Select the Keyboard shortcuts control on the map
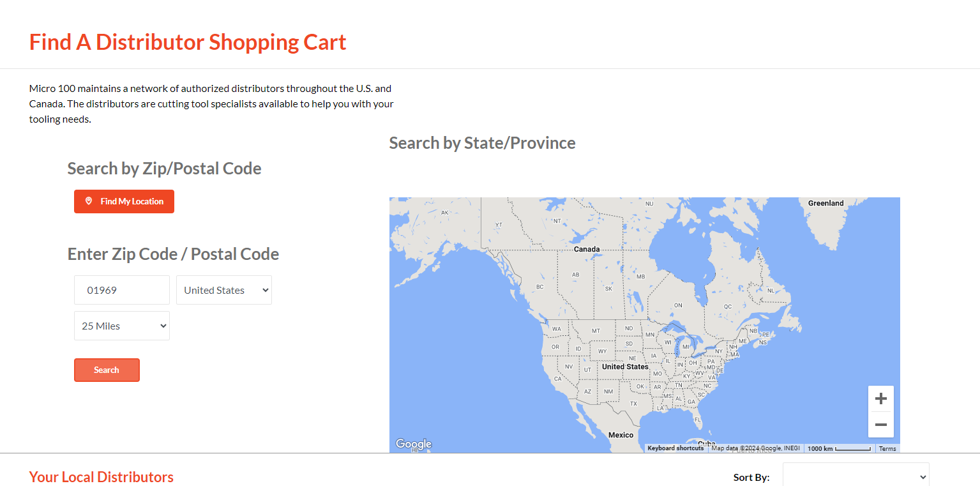The height and width of the screenshot is (486, 980). point(675,448)
